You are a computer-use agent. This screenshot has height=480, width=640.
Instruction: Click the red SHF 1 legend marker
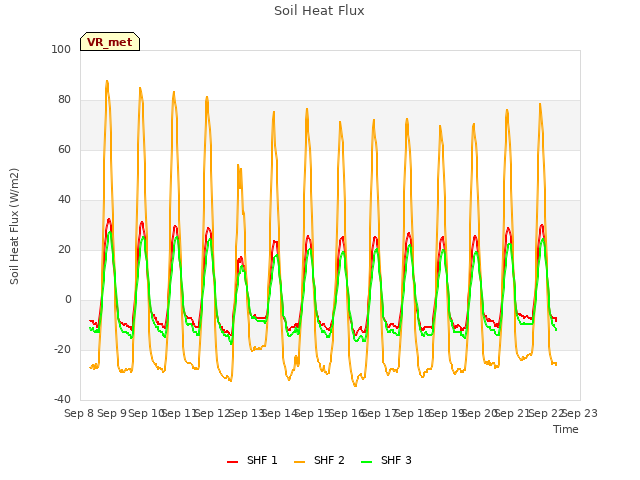[x=232, y=461]
